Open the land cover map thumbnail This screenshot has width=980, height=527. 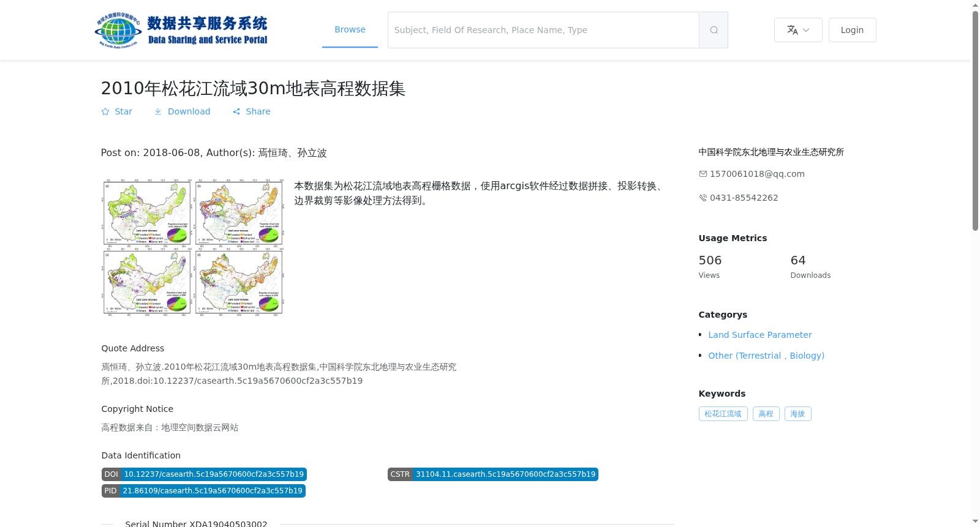pyautogui.click(x=193, y=247)
